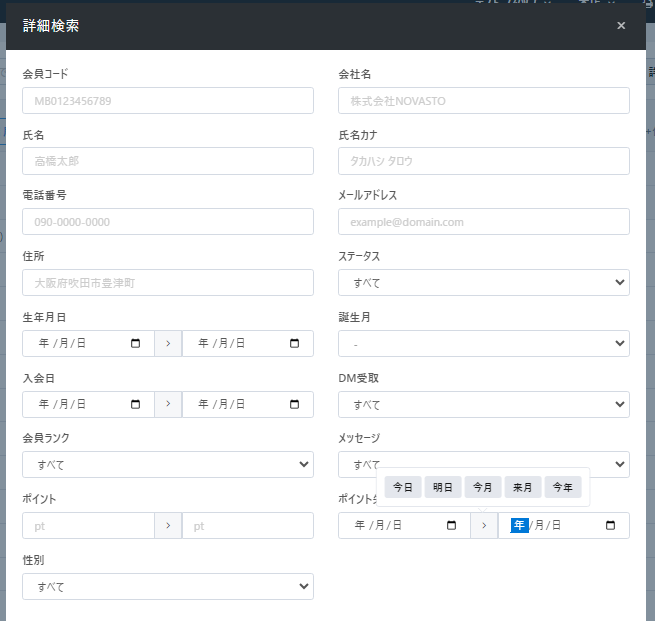Click the 今年 quick date button

563,487
